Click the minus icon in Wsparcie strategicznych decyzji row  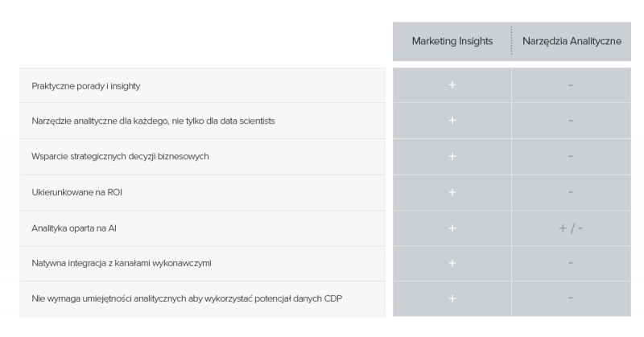[x=571, y=156]
